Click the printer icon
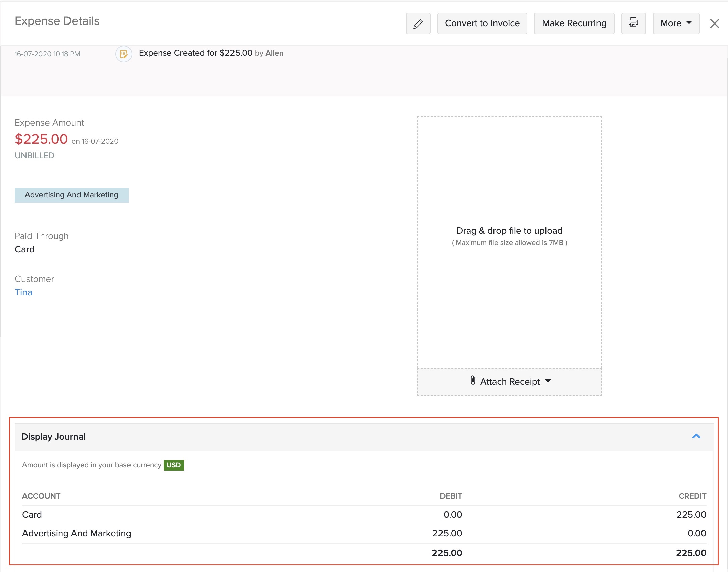728x572 pixels. (633, 23)
